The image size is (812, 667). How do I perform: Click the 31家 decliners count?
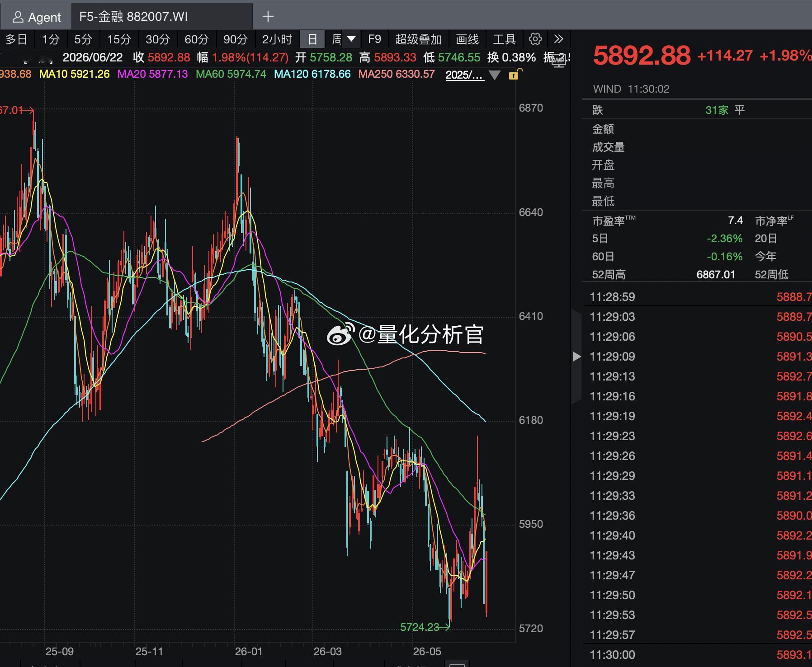click(x=717, y=110)
